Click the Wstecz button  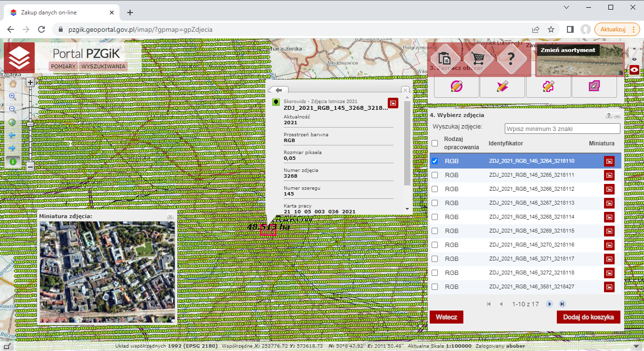[x=447, y=317]
